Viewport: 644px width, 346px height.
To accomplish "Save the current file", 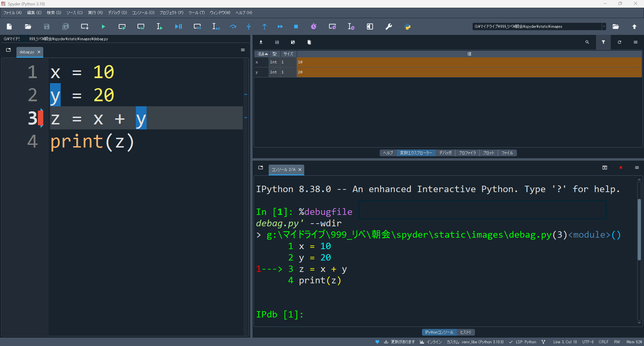I will (x=47, y=26).
